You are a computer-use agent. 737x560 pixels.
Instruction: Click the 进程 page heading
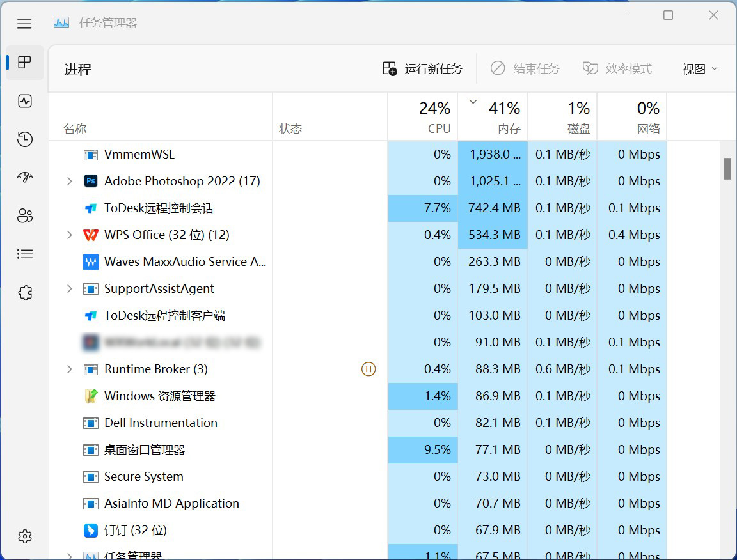77,70
